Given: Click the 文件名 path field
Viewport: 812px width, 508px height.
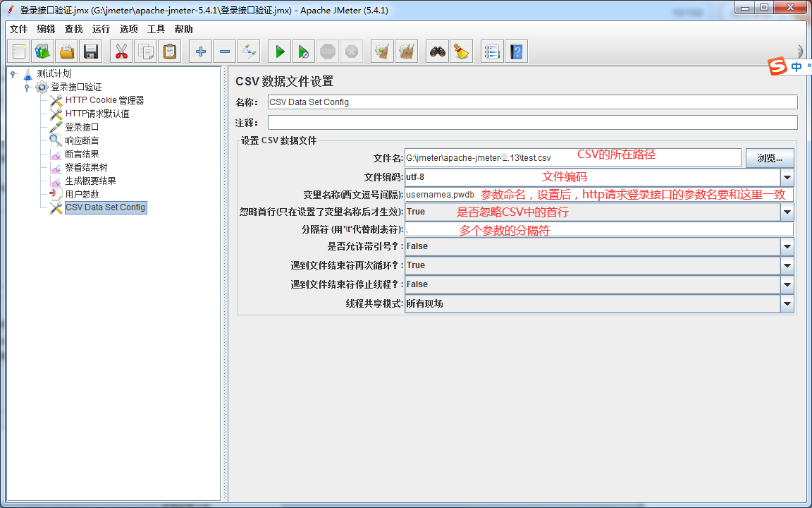Looking at the screenshot, I should tap(573, 158).
